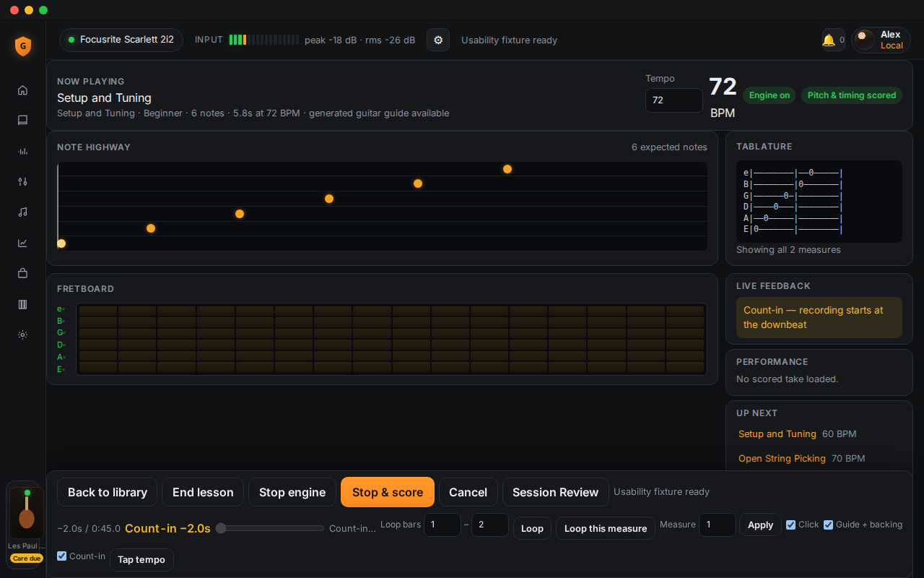This screenshot has width=924, height=578.
Task: Uncheck the Click metronome checkbox
Action: pyautogui.click(x=791, y=525)
